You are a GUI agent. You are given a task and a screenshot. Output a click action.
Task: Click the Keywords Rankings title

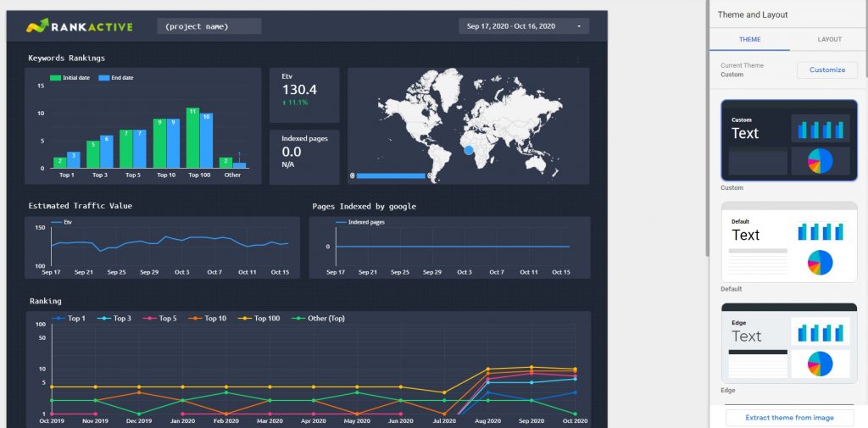[66, 58]
